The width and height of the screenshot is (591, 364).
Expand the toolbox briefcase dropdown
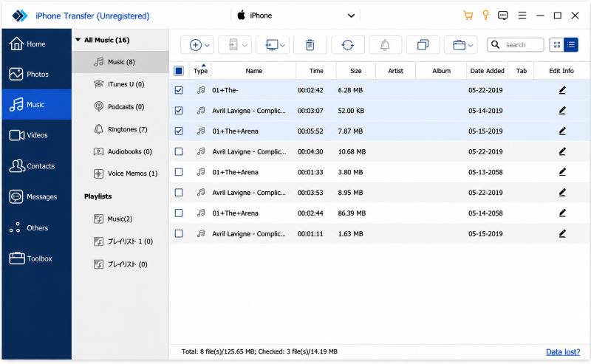471,46
